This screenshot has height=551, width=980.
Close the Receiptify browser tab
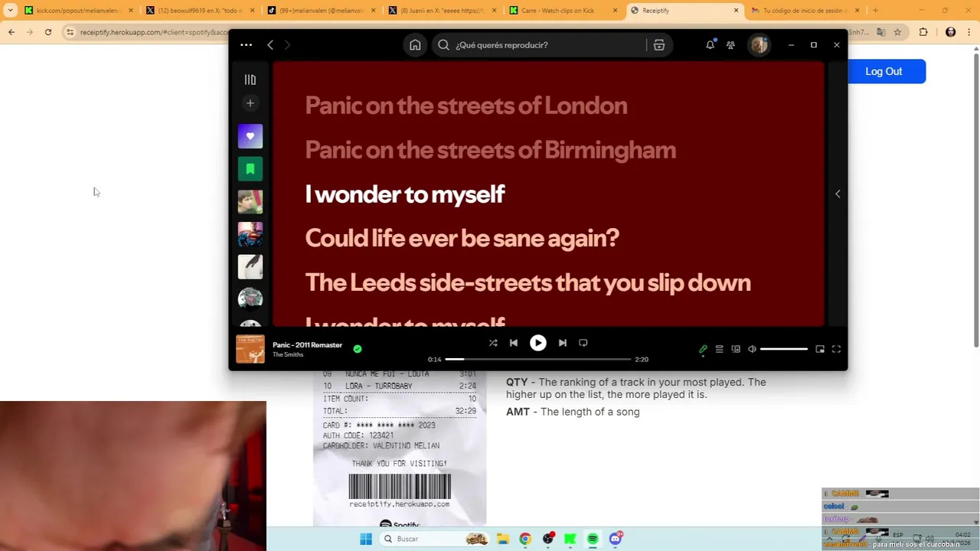point(737,11)
